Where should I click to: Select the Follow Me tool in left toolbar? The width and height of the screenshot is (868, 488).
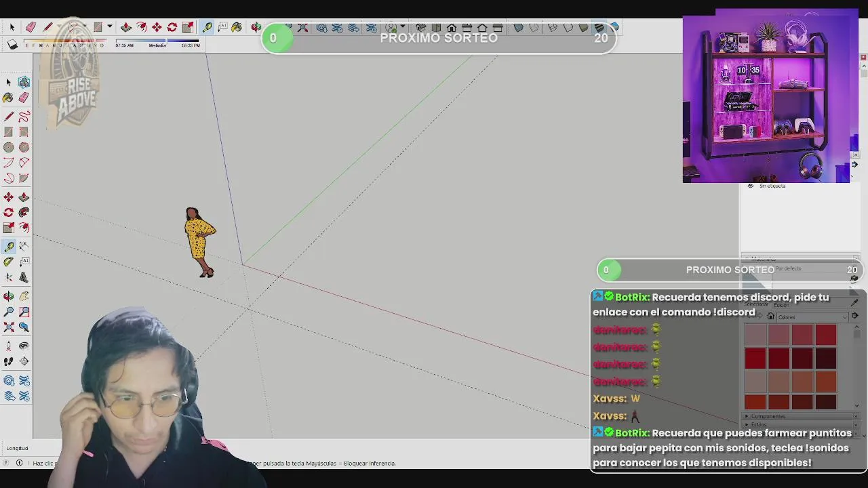tap(24, 213)
